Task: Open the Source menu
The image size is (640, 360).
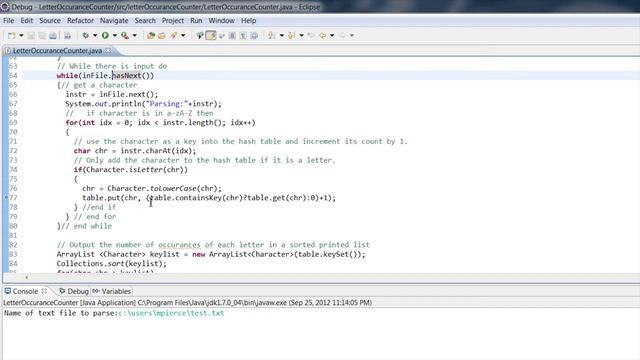Action: [50, 20]
